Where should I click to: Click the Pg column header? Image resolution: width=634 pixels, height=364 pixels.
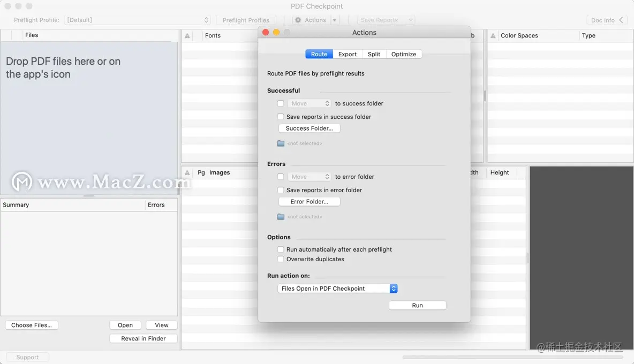(201, 172)
